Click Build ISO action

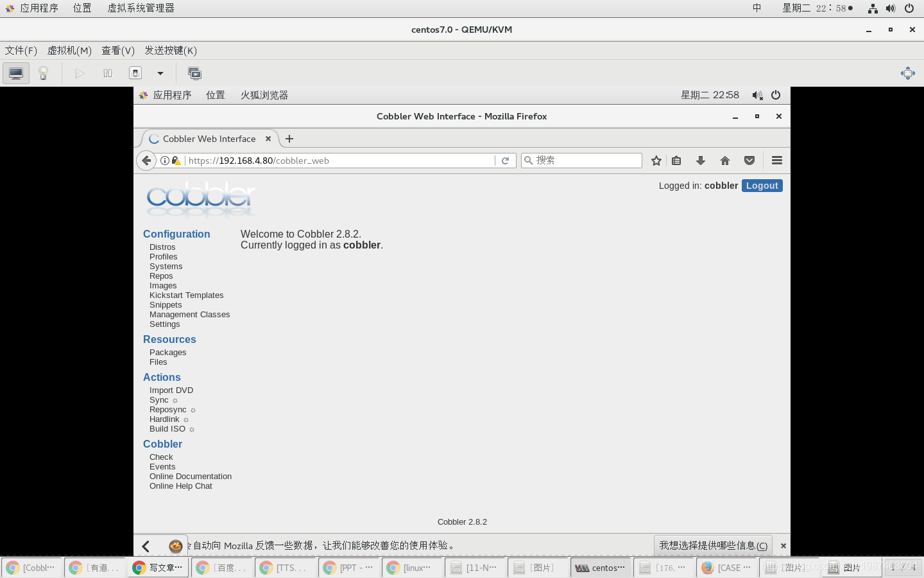[x=167, y=429]
